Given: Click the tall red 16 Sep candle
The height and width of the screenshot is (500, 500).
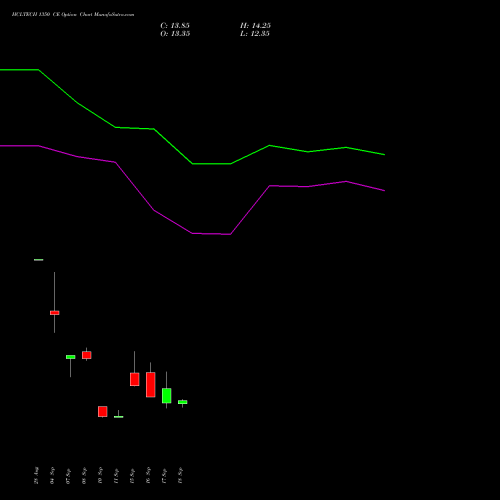Looking at the screenshot, I should [x=151, y=385].
